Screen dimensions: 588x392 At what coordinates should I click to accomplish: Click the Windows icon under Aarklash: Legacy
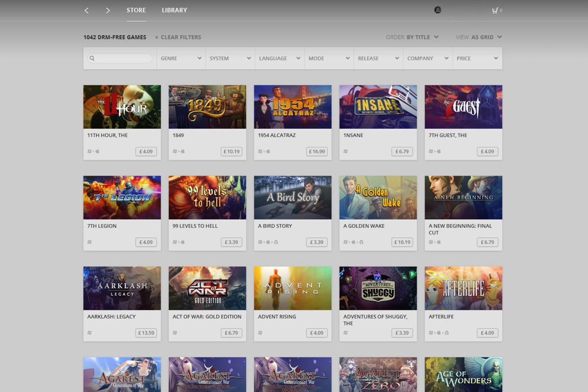click(x=90, y=333)
